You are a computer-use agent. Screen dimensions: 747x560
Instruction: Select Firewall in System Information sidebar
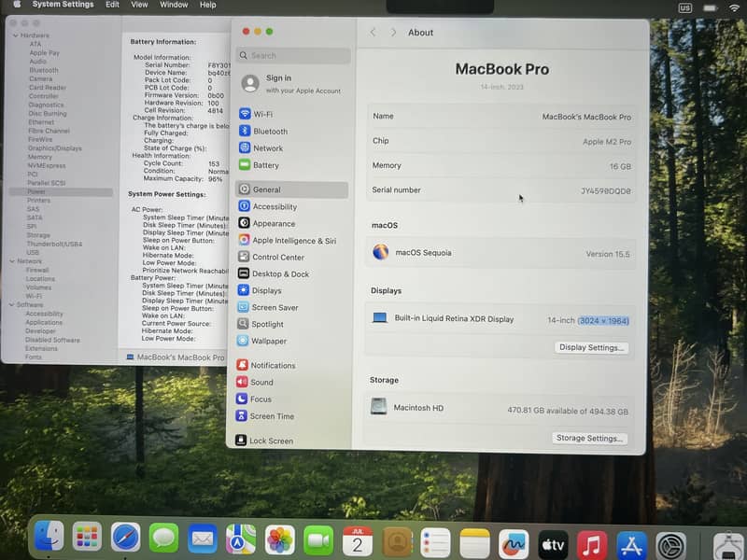click(37, 270)
